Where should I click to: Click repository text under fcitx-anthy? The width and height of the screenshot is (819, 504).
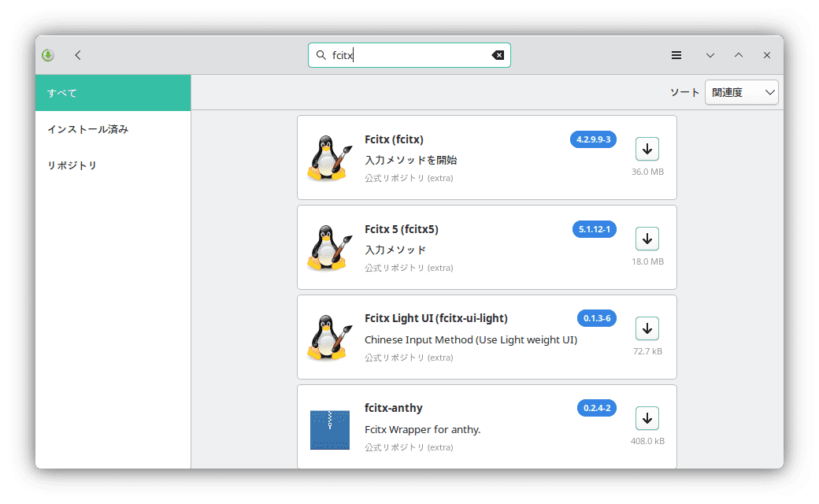[x=409, y=447]
